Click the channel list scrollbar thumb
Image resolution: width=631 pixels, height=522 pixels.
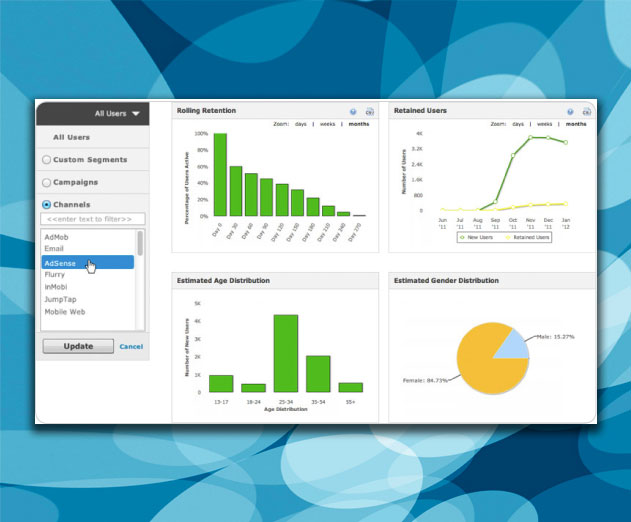pos(140,243)
